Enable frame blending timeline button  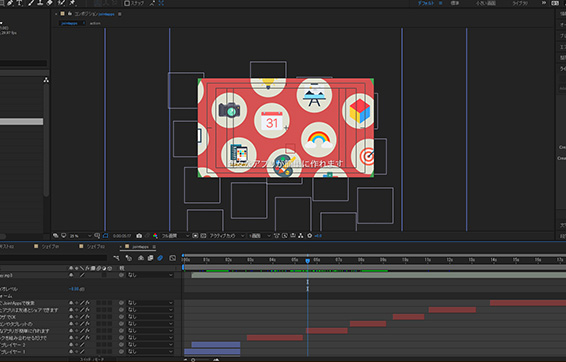(150, 258)
